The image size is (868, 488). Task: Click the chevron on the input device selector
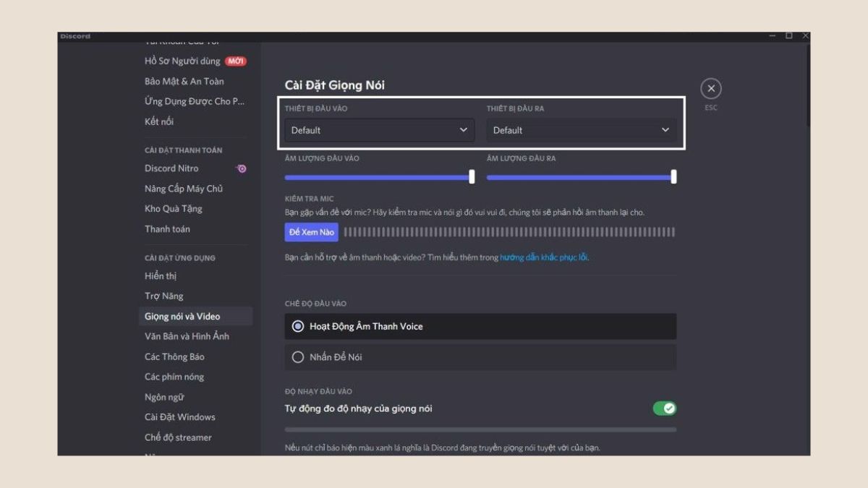point(465,130)
